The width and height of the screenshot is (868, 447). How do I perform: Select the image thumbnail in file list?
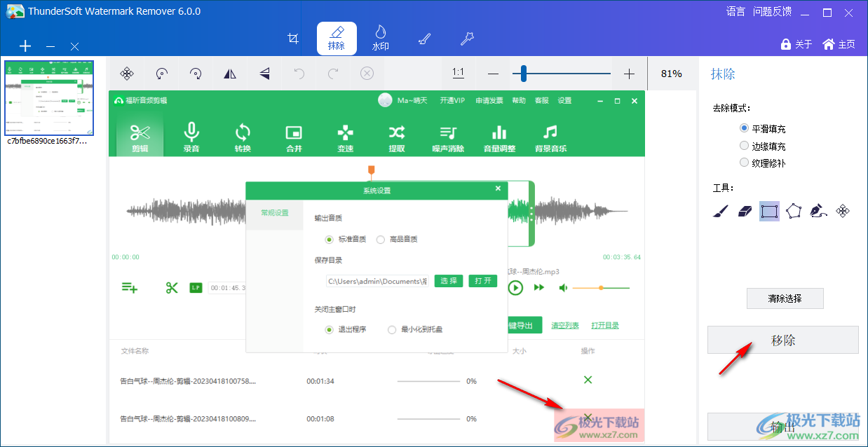point(50,98)
